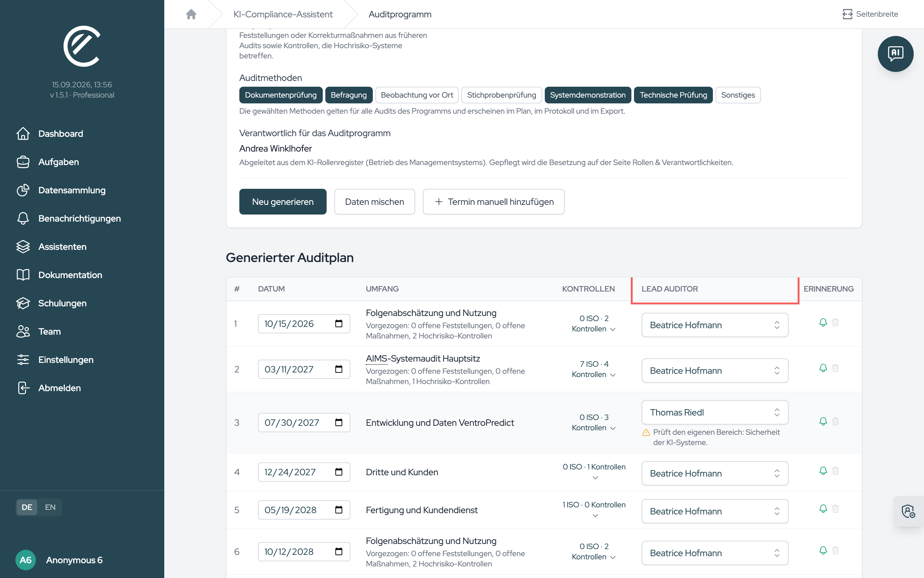Image resolution: width=924 pixels, height=578 pixels.
Task: Click the 03/11/2027 date field
Action: [x=304, y=369]
